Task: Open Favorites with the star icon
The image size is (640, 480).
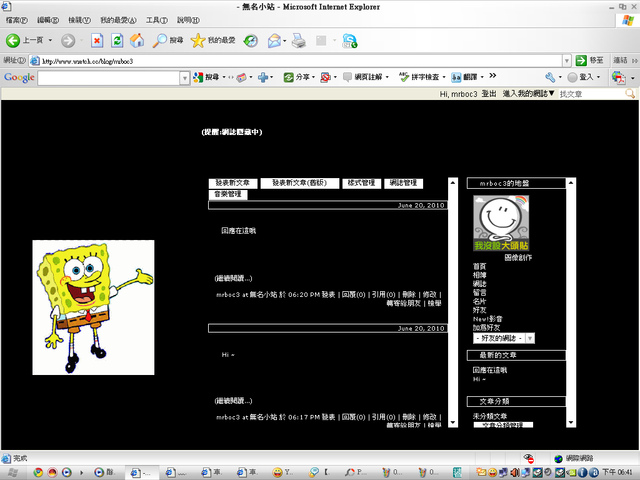Action: click(x=213, y=40)
